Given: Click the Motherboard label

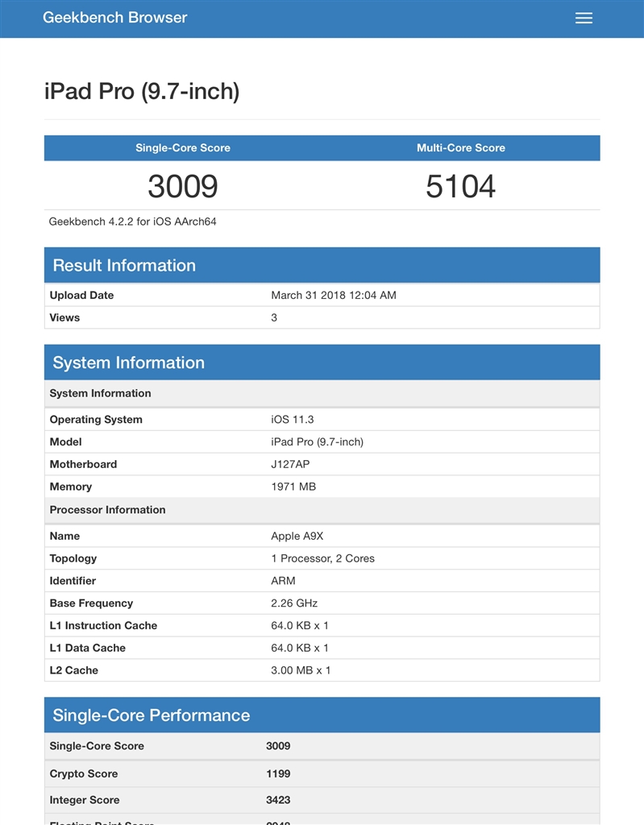Looking at the screenshot, I should click(83, 464).
